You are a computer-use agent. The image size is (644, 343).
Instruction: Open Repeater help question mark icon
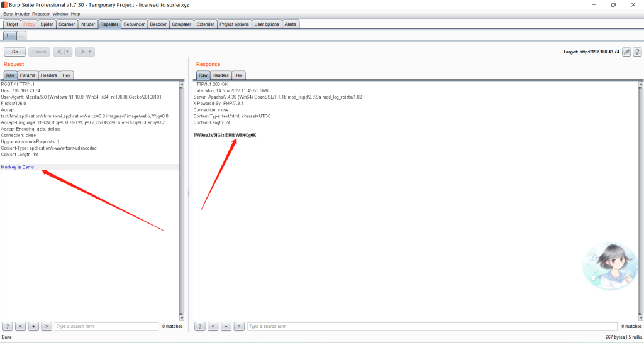point(636,52)
